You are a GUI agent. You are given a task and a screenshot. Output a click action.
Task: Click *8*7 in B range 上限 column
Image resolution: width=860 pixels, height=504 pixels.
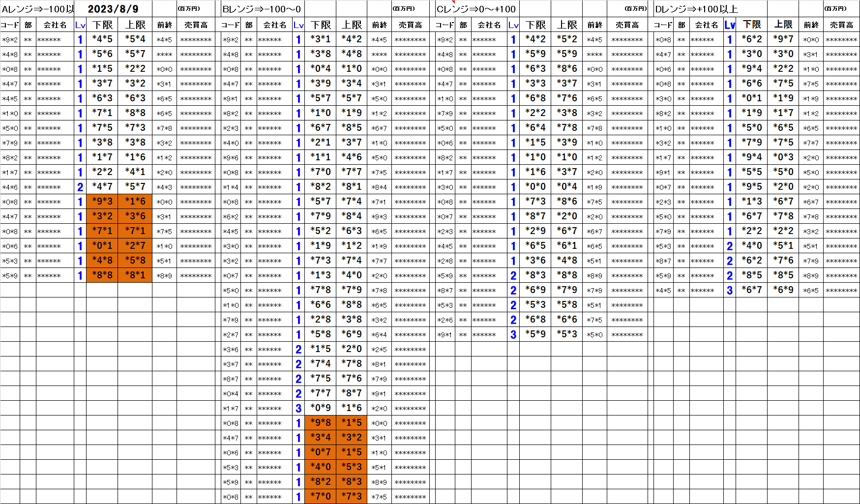click(352, 393)
